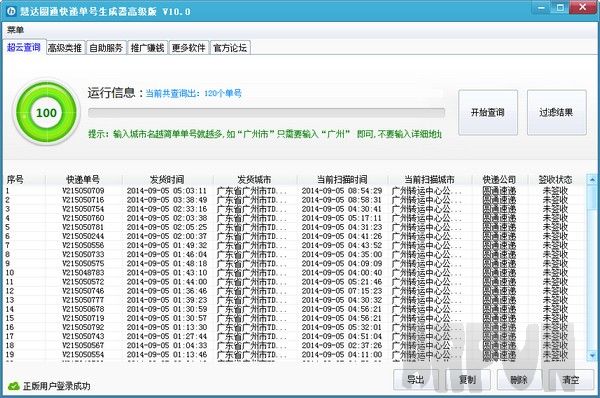600x398 pixels.
Task: Sort by the 快递单号 column header
Action: click(83, 179)
